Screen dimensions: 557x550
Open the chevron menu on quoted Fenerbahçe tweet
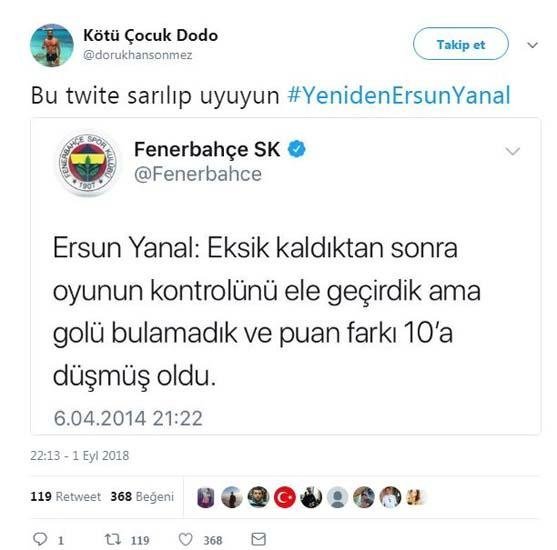coord(513,151)
